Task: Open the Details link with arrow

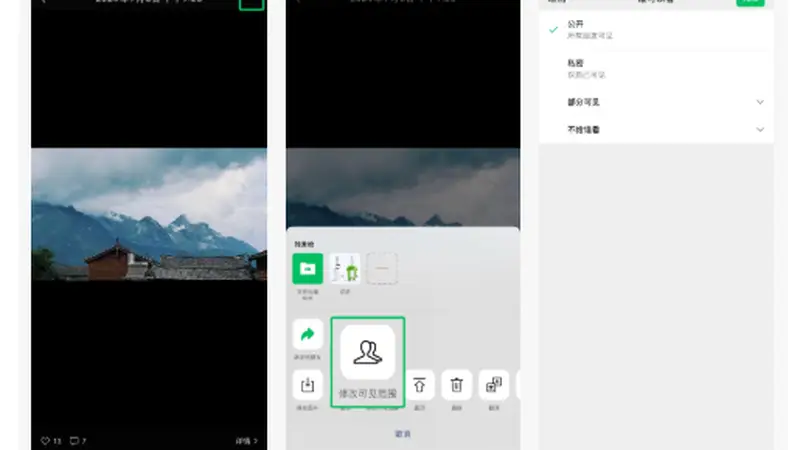Action: tap(247, 441)
